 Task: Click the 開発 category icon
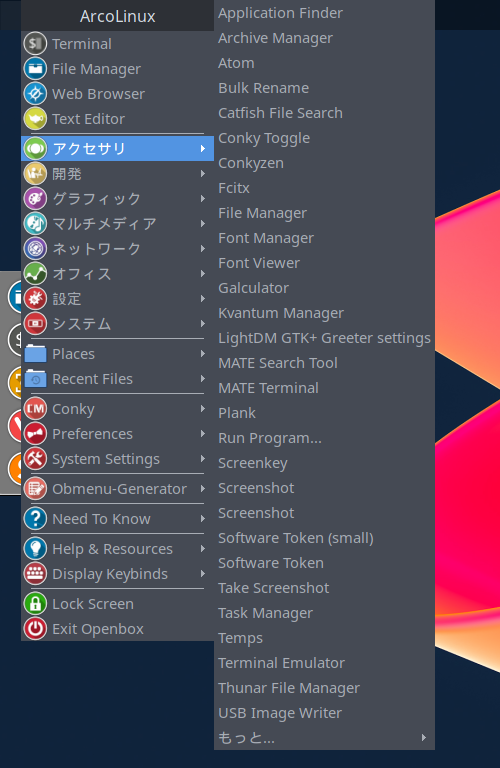(35, 173)
